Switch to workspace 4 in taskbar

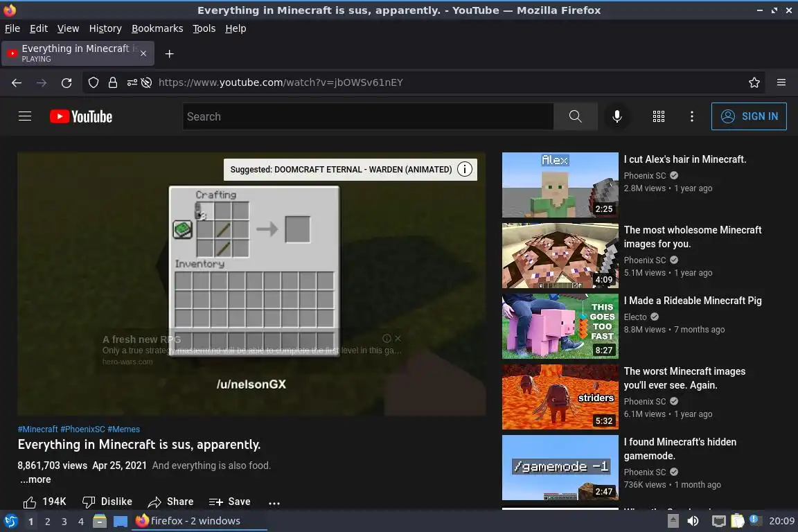[81, 522]
